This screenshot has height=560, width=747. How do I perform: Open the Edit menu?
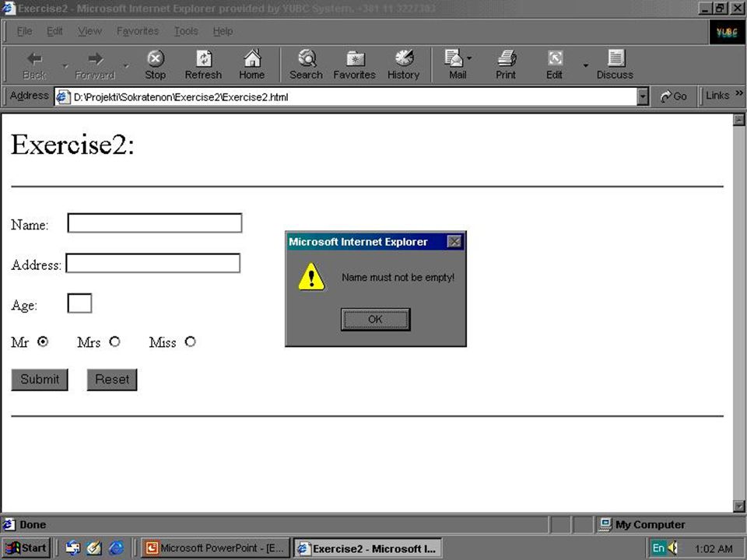pyautogui.click(x=54, y=31)
